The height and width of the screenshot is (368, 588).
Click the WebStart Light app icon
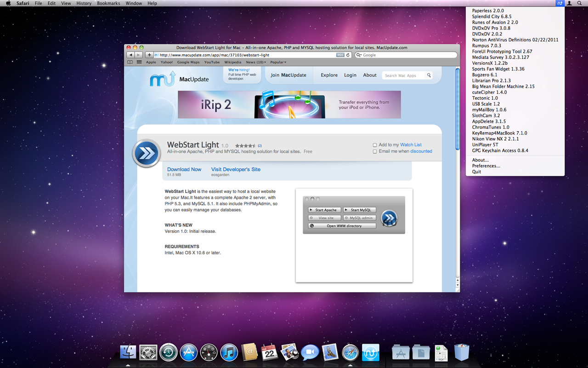tap(146, 153)
